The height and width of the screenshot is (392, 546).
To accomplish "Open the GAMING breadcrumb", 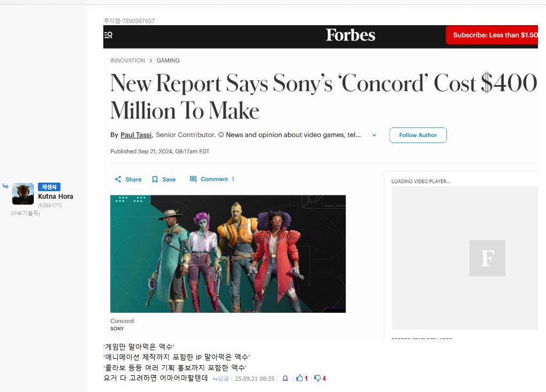I will (x=168, y=61).
